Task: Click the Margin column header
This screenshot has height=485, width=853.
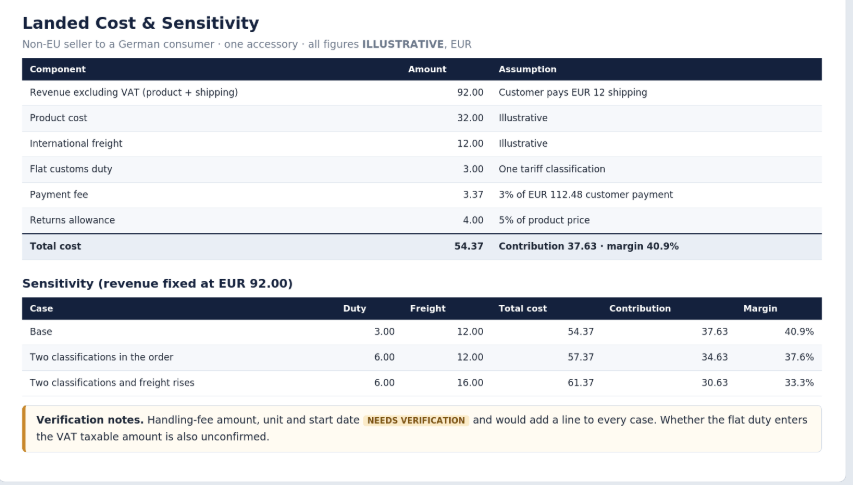Action: click(x=760, y=308)
